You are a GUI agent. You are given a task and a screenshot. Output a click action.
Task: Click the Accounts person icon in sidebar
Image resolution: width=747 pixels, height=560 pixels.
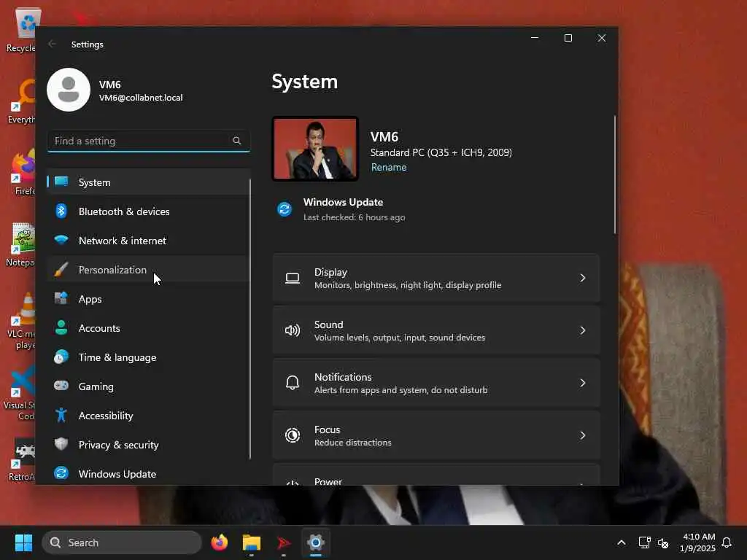[61, 327]
